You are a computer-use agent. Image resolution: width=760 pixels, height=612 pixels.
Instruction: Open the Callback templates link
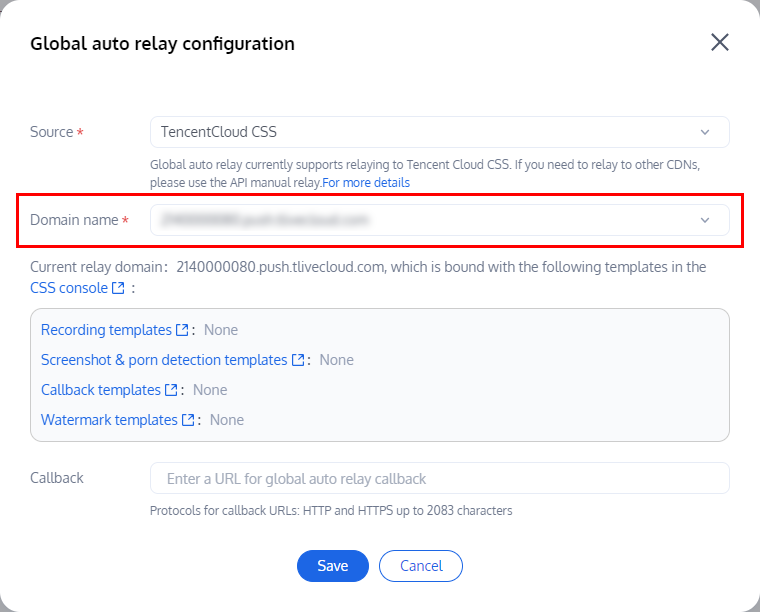[100, 390]
